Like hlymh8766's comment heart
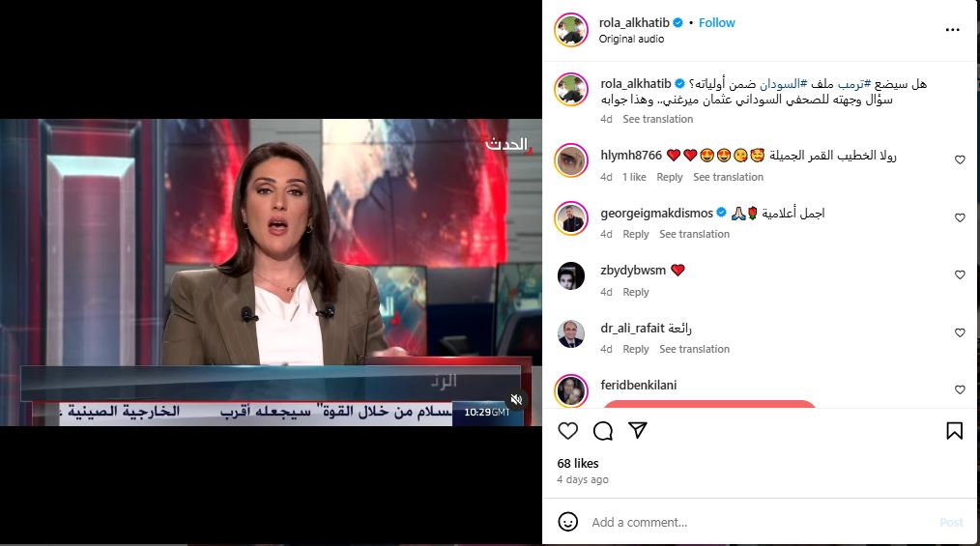The height and width of the screenshot is (546, 980). point(960,159)
